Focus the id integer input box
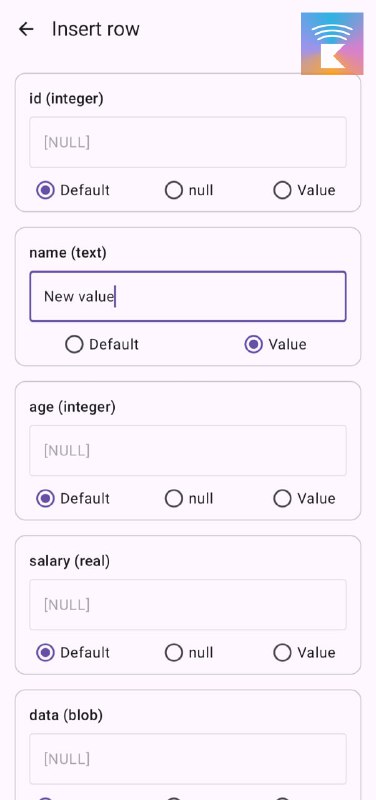 tap(188, 142)
